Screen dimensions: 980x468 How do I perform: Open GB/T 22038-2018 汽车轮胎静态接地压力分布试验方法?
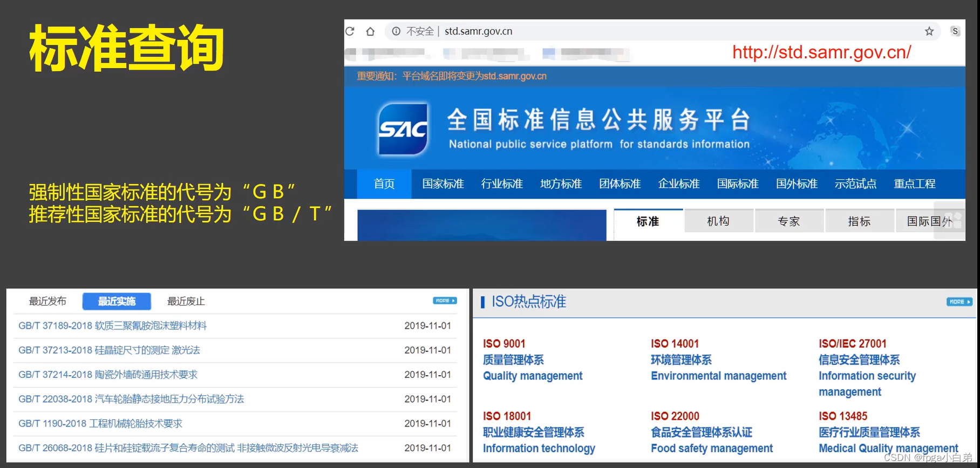coord(131,399)
